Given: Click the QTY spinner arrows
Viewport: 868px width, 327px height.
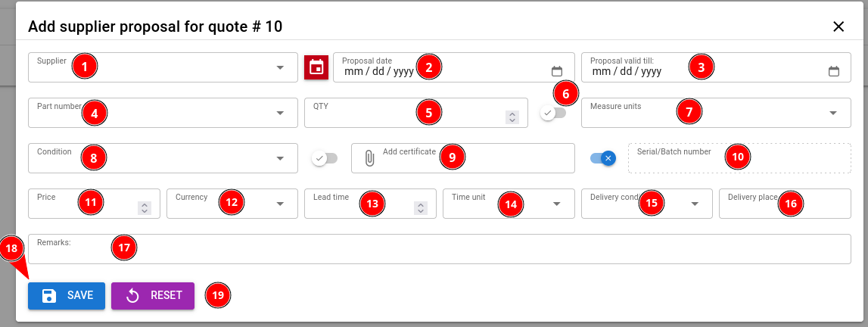Looking at the screenshot, I should (512, 117).
